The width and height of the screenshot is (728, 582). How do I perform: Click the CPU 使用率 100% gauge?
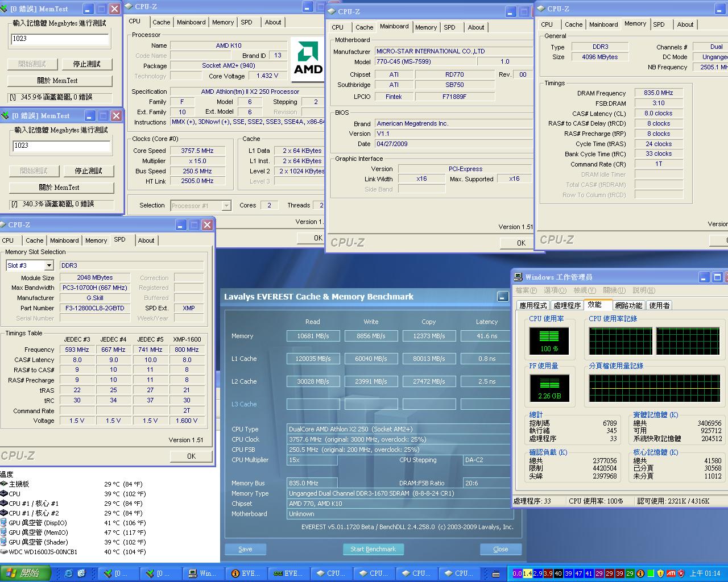pyautogui.click(x=549, y=341)
